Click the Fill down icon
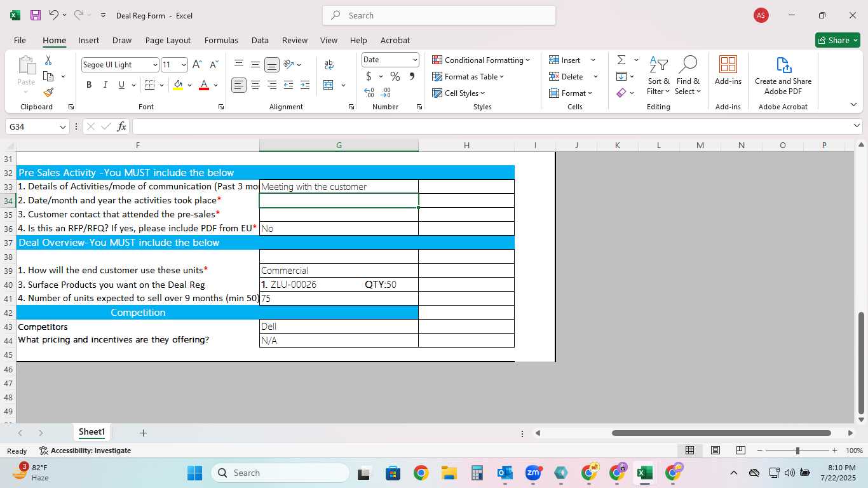 coord(621,77)
